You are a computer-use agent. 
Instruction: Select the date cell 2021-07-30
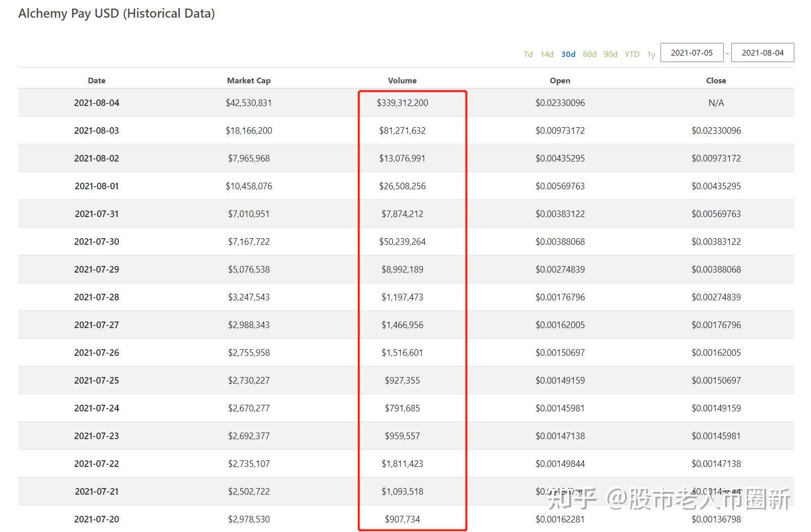point(96,242)
